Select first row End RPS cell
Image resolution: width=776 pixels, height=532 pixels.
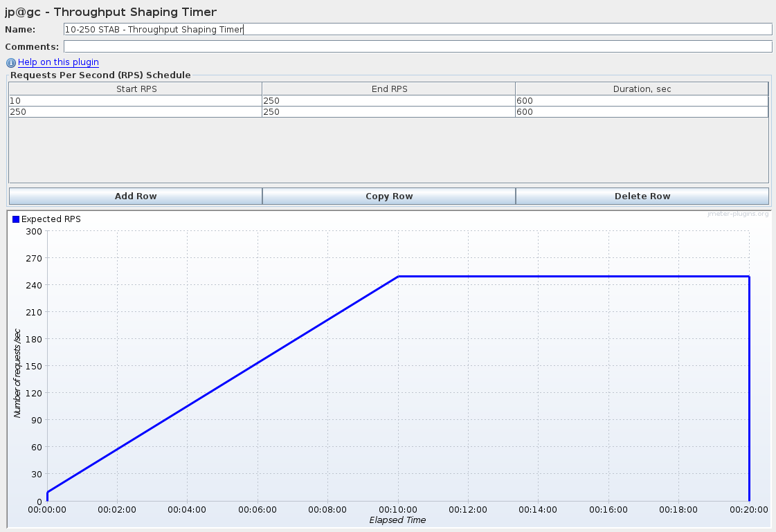[389, 101]
